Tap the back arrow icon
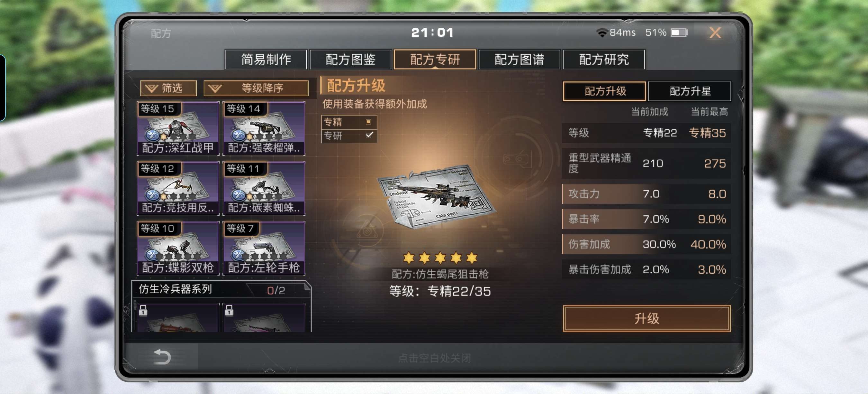The width and height of the screenshot is (868, 394). point(162,357)
